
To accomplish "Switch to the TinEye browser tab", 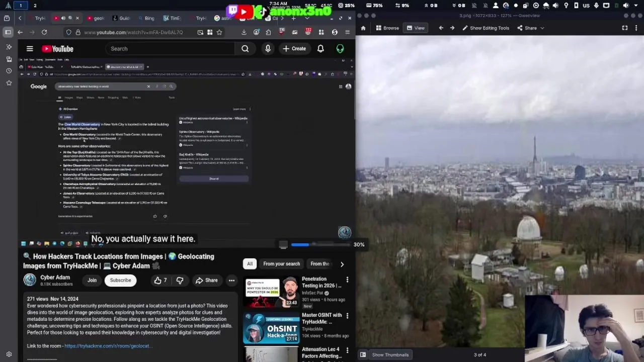I will coord(172,18).
